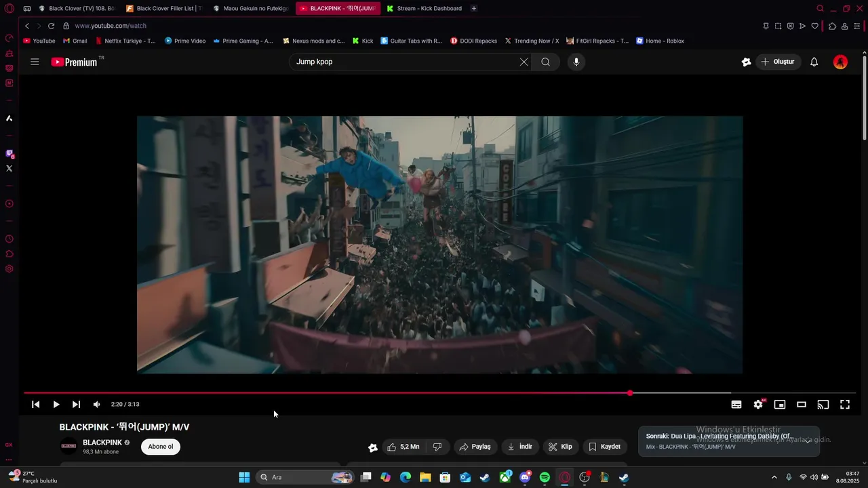
Task: Open the YouTube bookmark
Action: [x=39, y=41]
